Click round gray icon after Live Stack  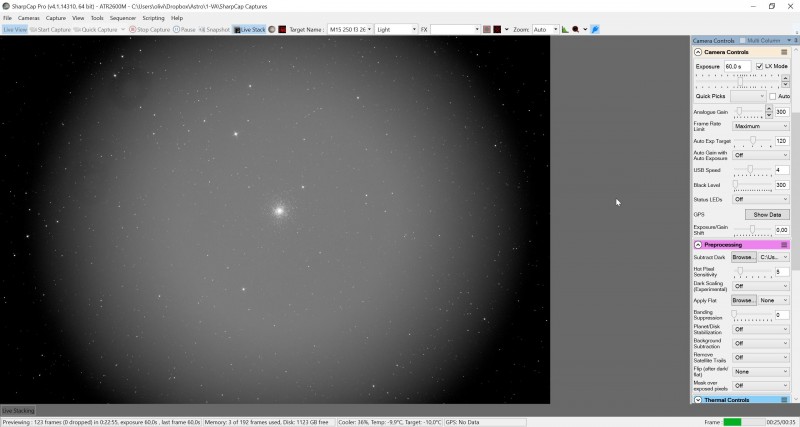click(x=272, y=30)
